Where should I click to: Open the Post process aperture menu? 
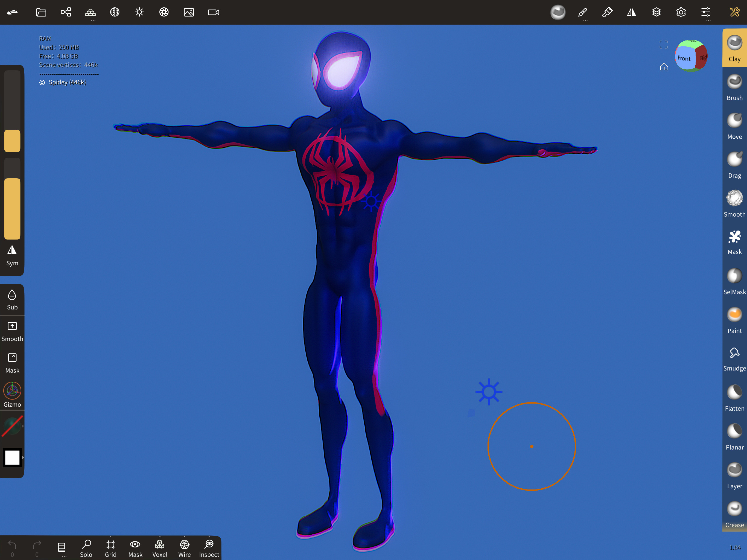(164, 13)
